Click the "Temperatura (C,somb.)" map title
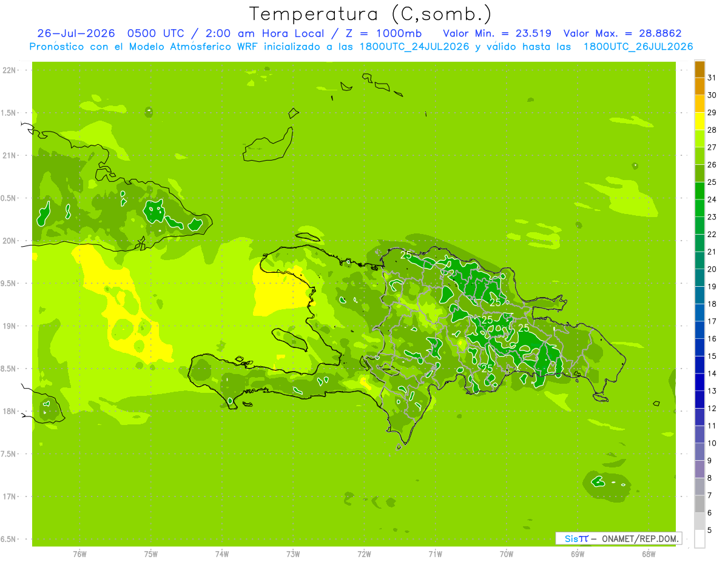728x562 pixels. pos(371,14)
